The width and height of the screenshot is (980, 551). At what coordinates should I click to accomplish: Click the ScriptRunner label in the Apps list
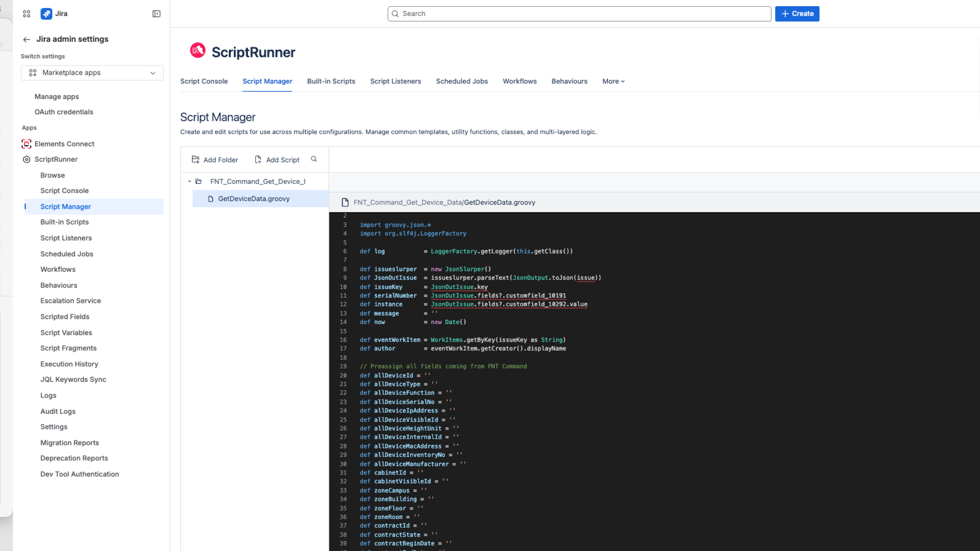(56, 159)
